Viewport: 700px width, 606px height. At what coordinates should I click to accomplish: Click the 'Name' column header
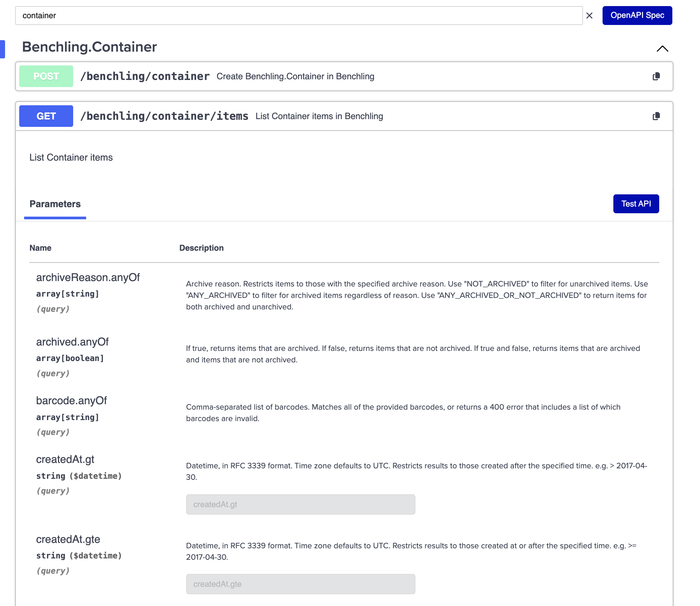pyautogui.click(x=40, y=248)
